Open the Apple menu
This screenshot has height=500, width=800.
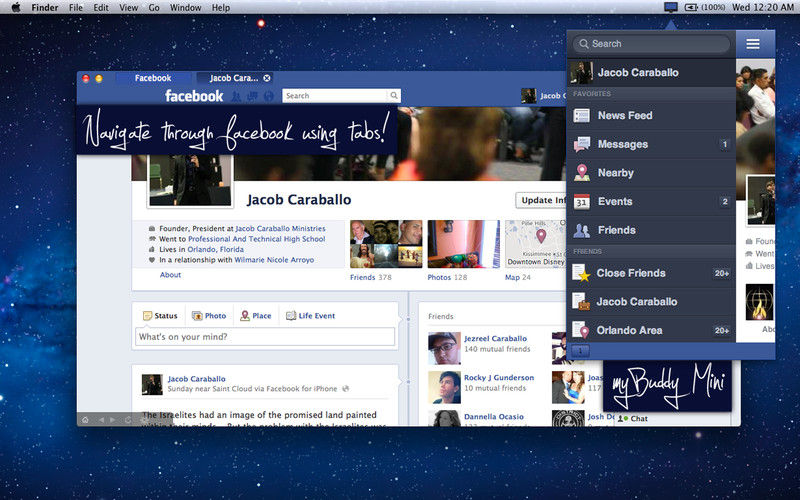(x=16, y=7)
